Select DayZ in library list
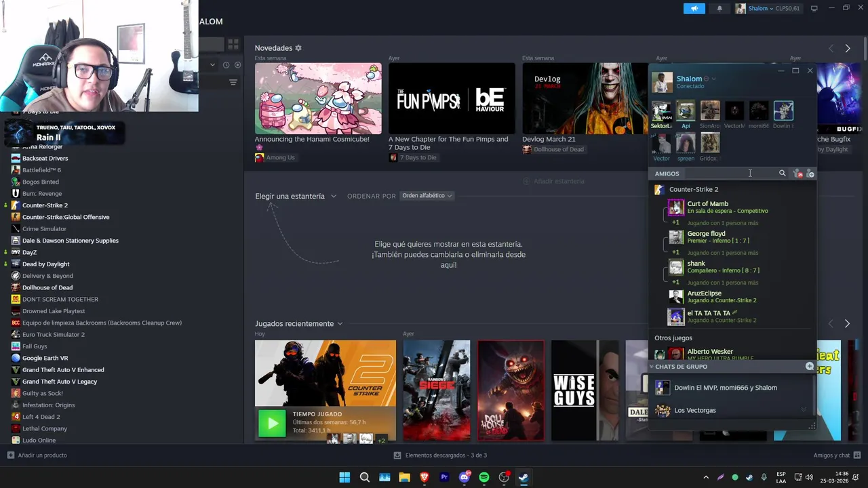868x488 pixels. tap(29, 252)
